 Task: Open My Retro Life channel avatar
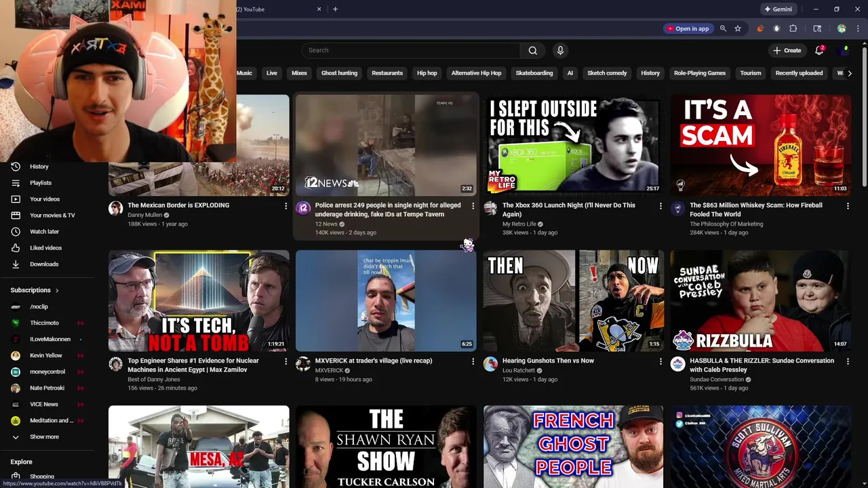(490, 209)
